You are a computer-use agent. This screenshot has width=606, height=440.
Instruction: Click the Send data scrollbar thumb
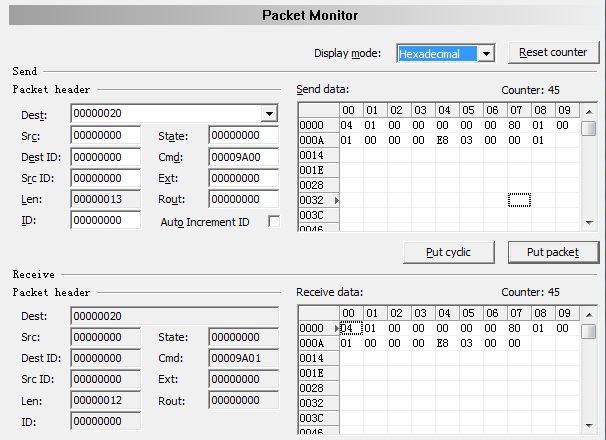[x=589, y=128]
